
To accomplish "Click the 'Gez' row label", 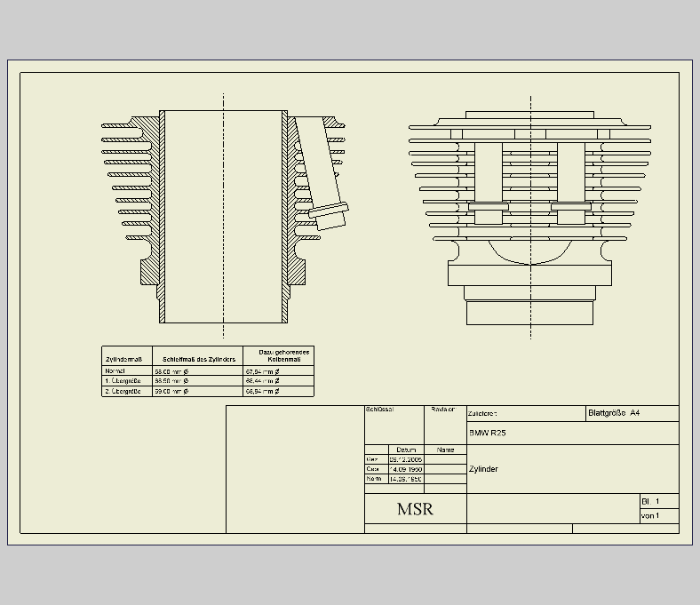I will pyautogui.click(x=372, y=459).
